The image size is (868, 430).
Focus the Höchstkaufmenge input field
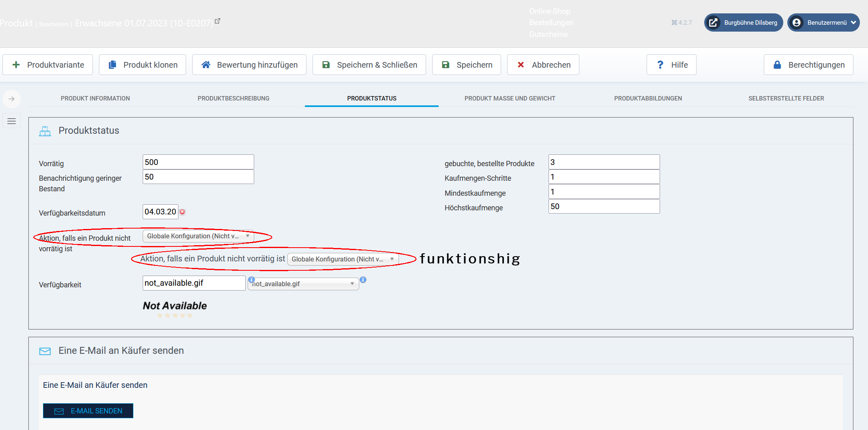coord(604,206)
